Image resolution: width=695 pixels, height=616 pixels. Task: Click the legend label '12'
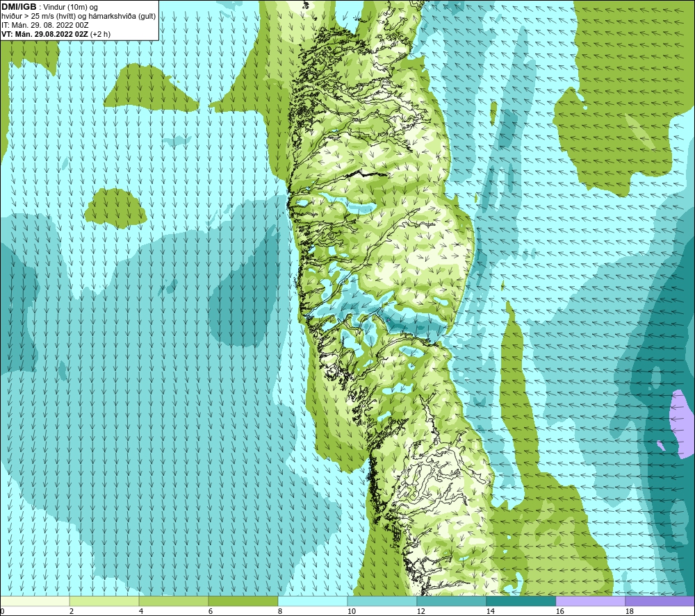pyautogui.click(x=420, y=611)
